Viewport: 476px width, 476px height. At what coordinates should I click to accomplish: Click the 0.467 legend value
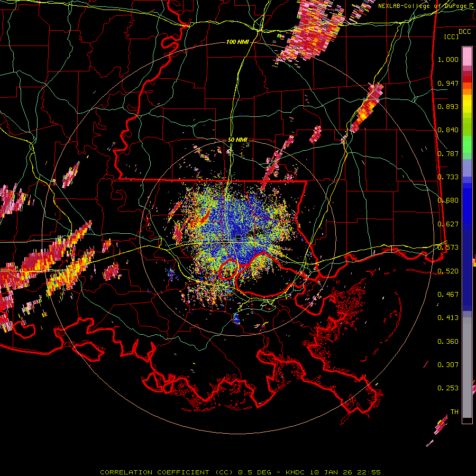click(x=448, y=295)
